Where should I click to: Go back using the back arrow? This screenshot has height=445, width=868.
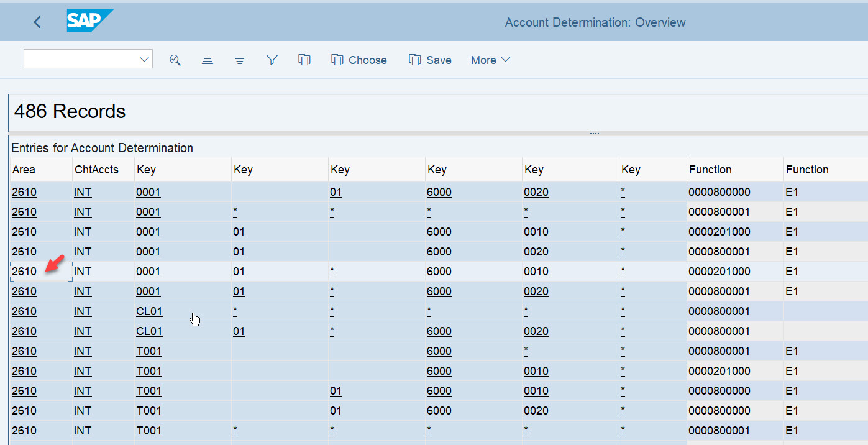point(37,22)
